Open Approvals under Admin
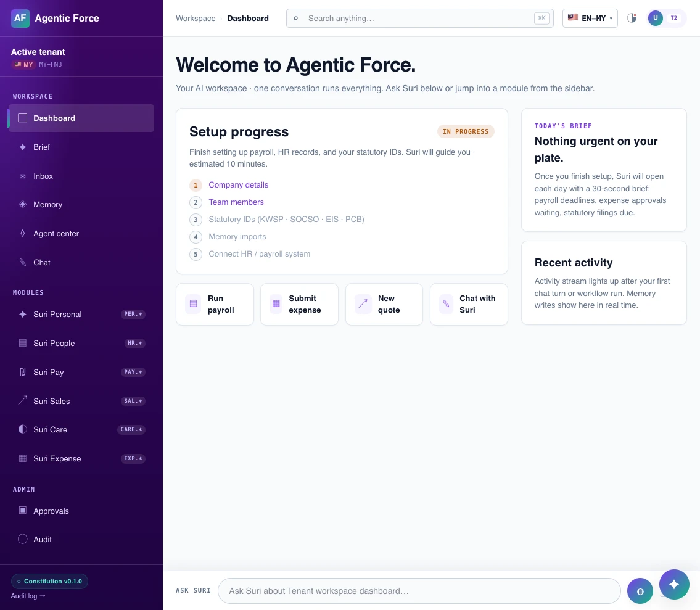The image size is (700, 610). point(81,511)
